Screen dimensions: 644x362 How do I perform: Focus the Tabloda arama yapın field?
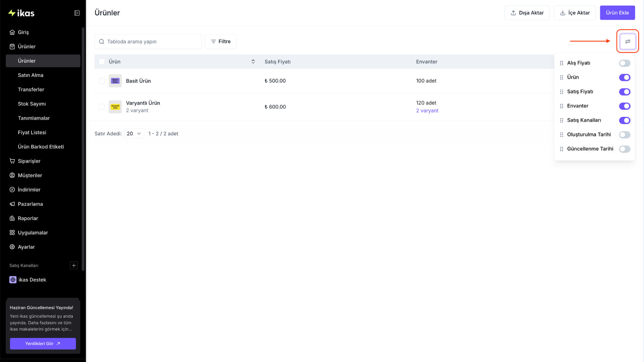pos(148,42)
